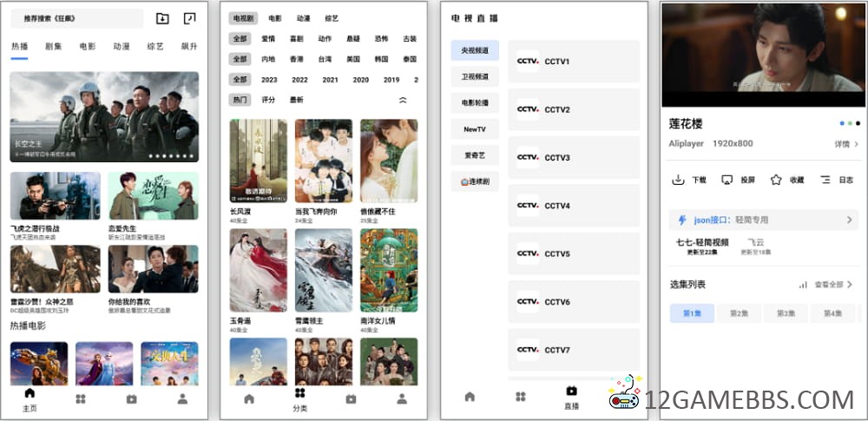Screen dimensions: 868x421
Task: Choose 香港 region filter
Action: (297, 59)
